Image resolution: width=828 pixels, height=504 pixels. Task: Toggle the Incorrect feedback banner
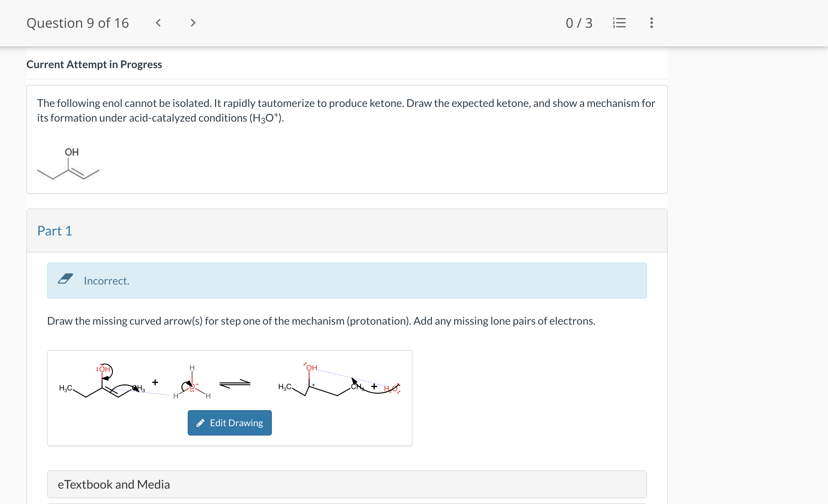pyautogui.click(x=347, y=280)
